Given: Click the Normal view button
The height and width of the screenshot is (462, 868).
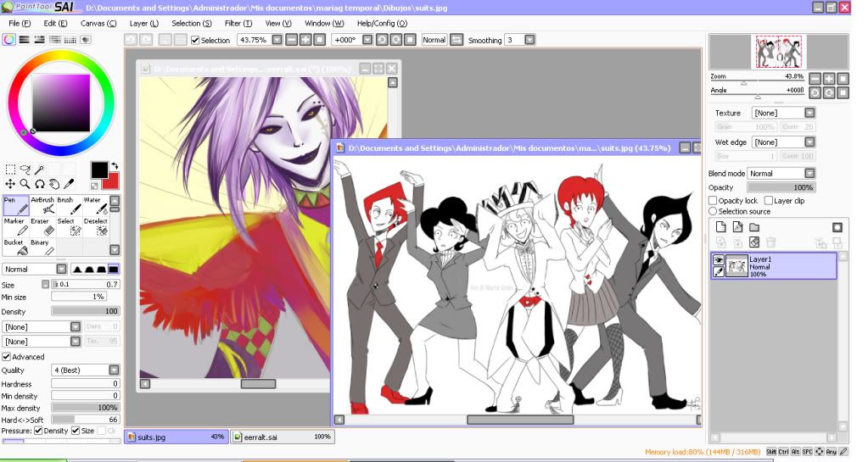Looking at the screenshot, I should point(434,40).
